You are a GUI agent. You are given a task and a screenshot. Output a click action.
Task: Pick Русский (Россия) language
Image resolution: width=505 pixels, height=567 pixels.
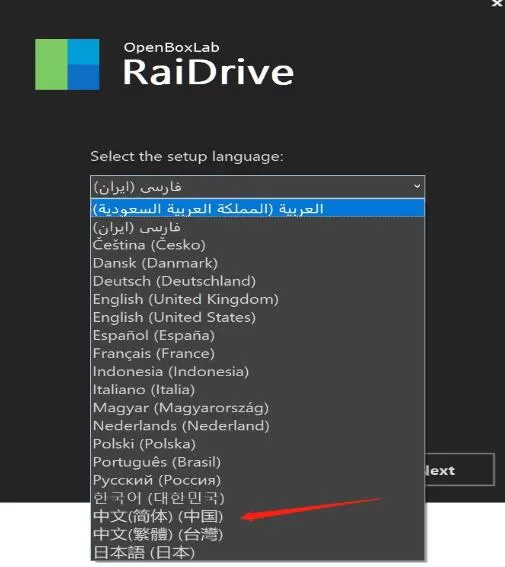tap(258, 480)
